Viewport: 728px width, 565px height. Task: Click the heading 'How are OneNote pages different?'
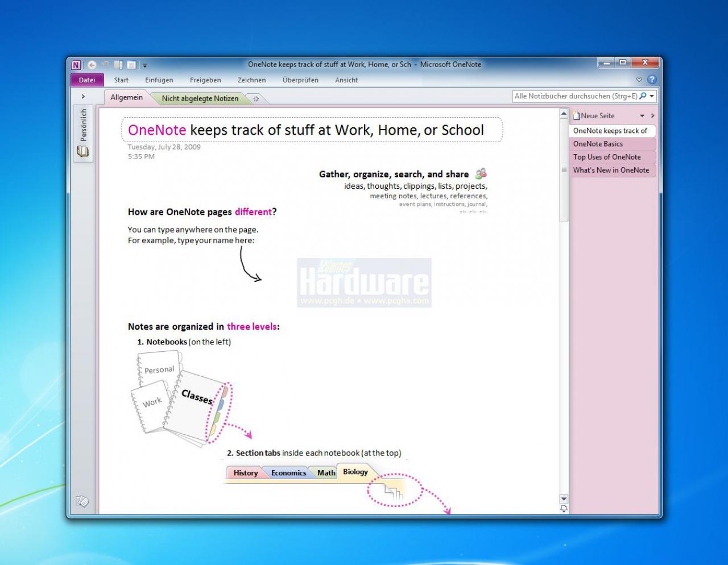[x=202, y=212]
